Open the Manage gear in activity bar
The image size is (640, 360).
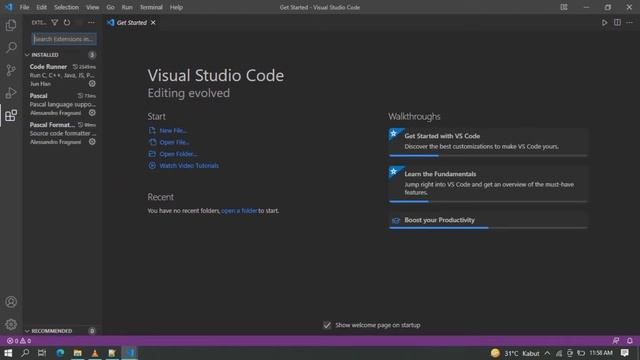(11, 324)
